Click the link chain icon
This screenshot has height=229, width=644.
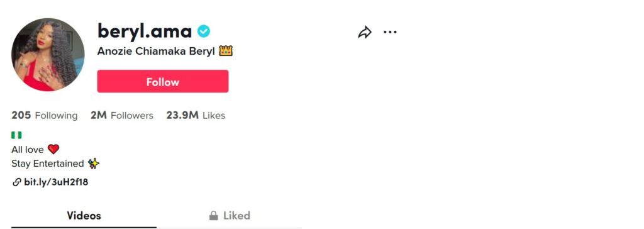[x=16, y=182]
